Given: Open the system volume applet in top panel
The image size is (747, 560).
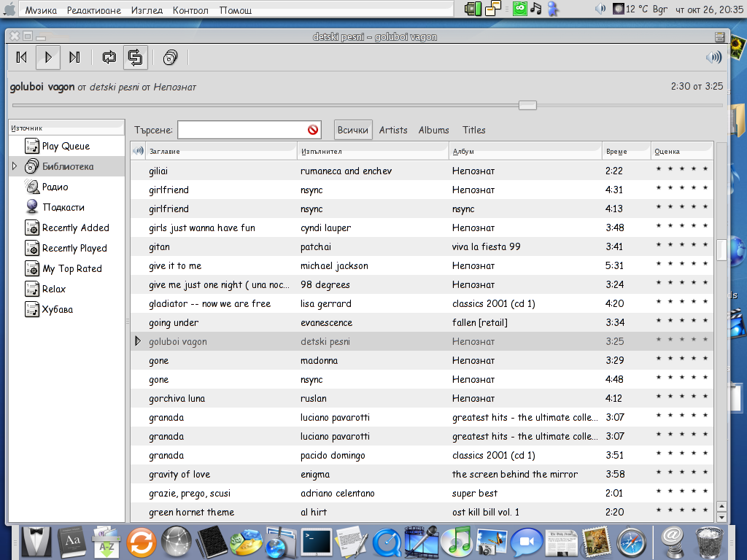Looking at the screenshot, I should (600, 9).
